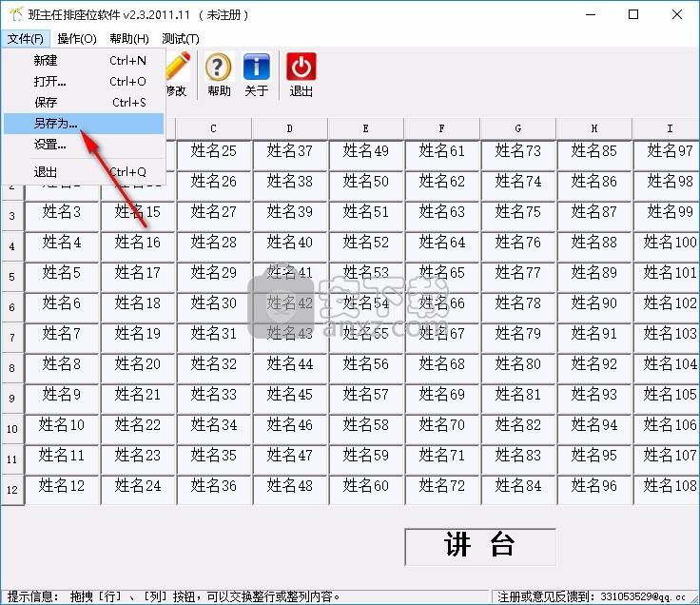Click row header 8
Screen dimensions: 700x605
(x=12, y=368)
